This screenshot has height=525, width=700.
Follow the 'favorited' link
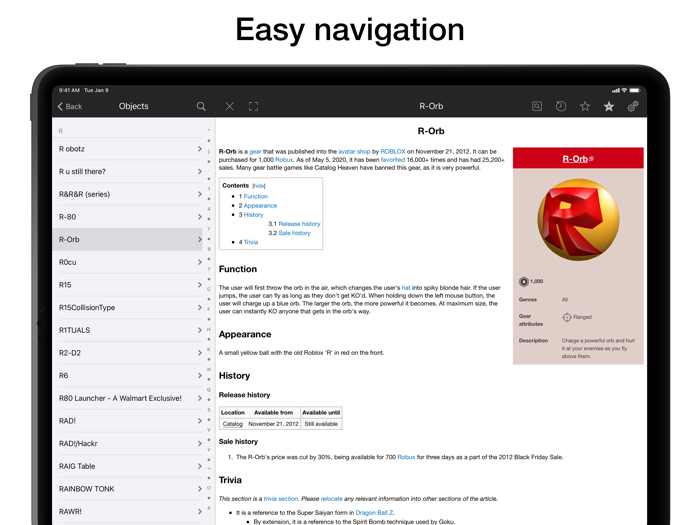click(x=393, y=160)
